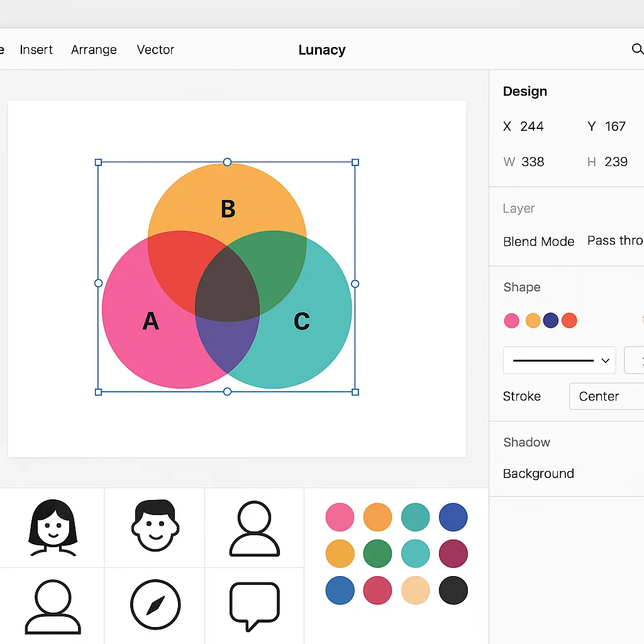The width and height of the screenshot is (644, 644).
Task: Toggle the Stroke option
Action: click(522, 396)
